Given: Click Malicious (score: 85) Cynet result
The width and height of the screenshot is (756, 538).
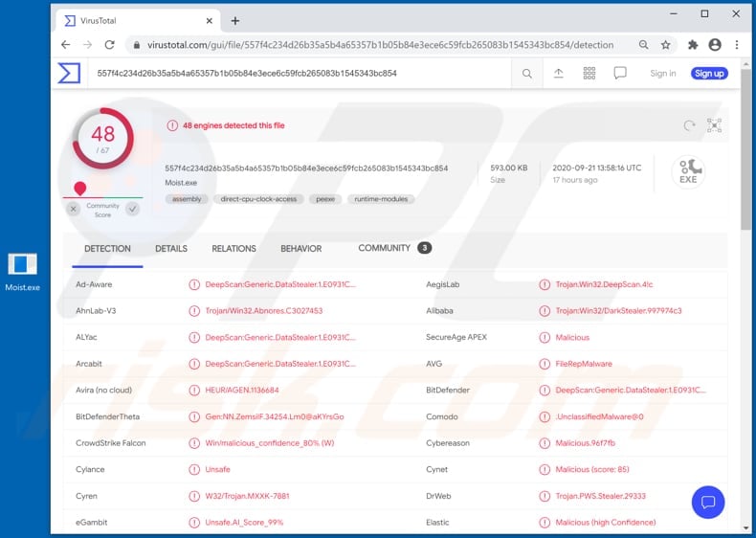Looking at the screenshot, I should click(592, 469).
